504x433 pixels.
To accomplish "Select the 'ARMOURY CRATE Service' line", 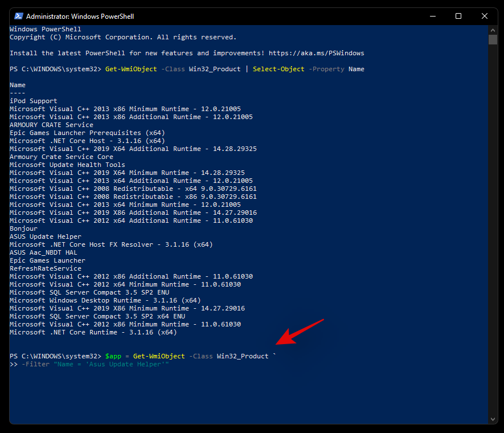I will [x=51, y=125].
